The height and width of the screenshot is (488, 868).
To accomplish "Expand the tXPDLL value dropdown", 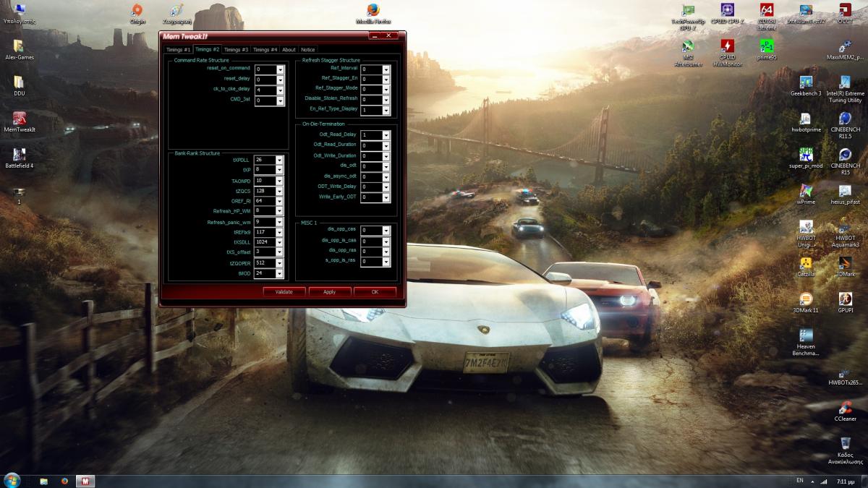I will coord(280,160).
